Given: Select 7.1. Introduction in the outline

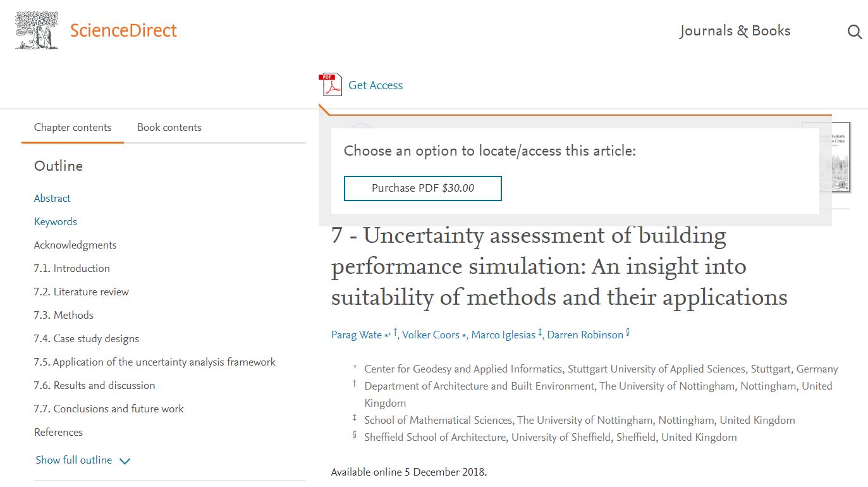Looking at the screenshot, I should pyautogui.click(x=72, y=268).
